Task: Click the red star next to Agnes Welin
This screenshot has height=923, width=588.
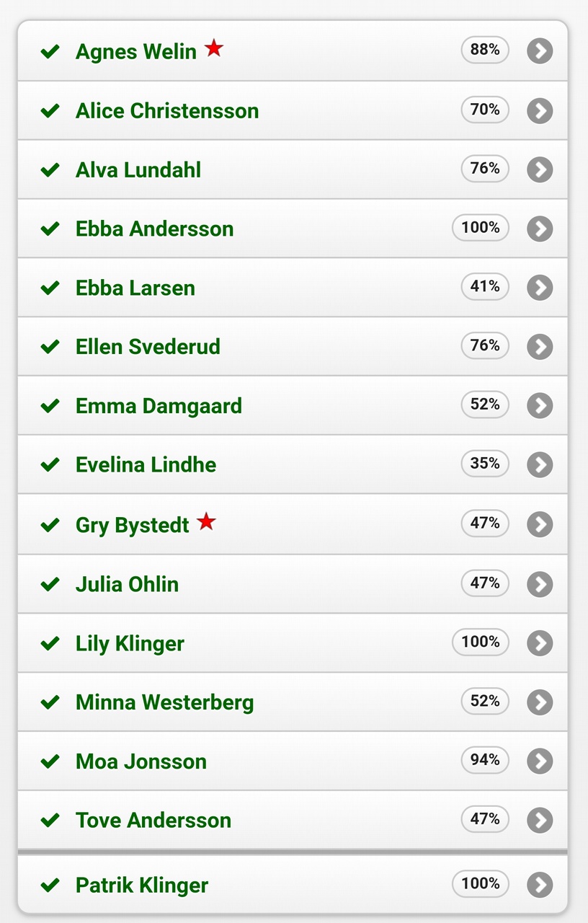Action: point(213,48)
